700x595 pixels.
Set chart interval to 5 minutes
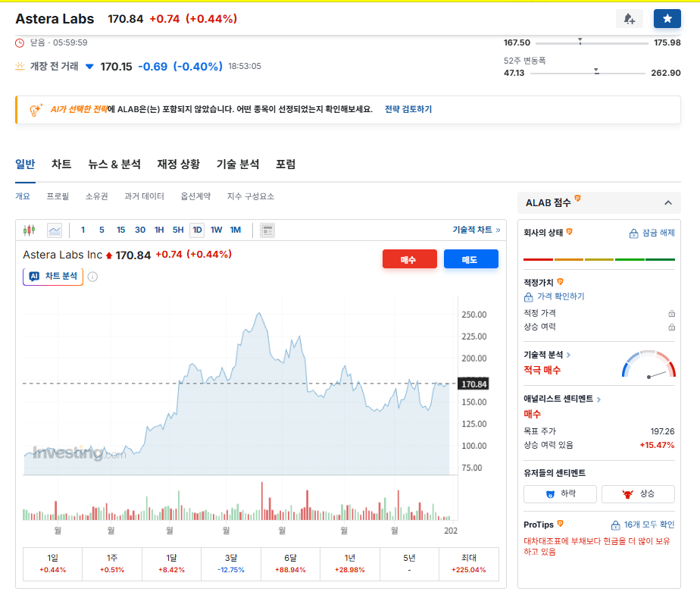(102, 230)
